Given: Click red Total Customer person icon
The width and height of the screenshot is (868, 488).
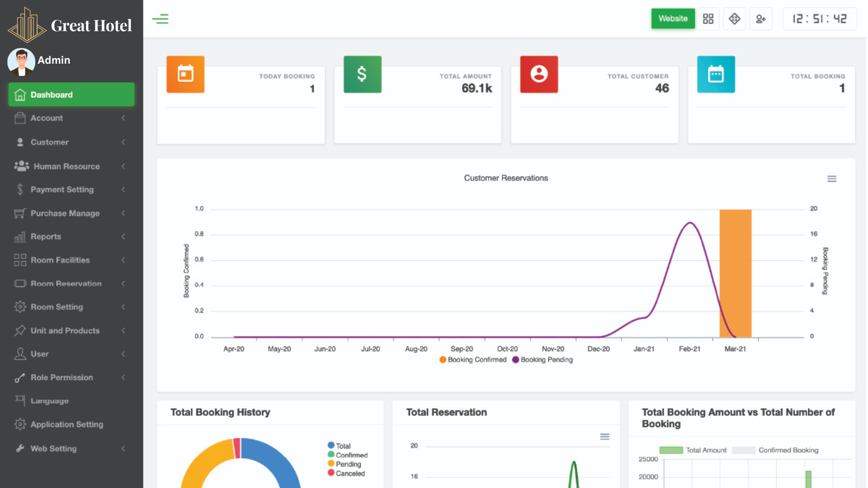Looking at the screenshot, I should point(539,74).
